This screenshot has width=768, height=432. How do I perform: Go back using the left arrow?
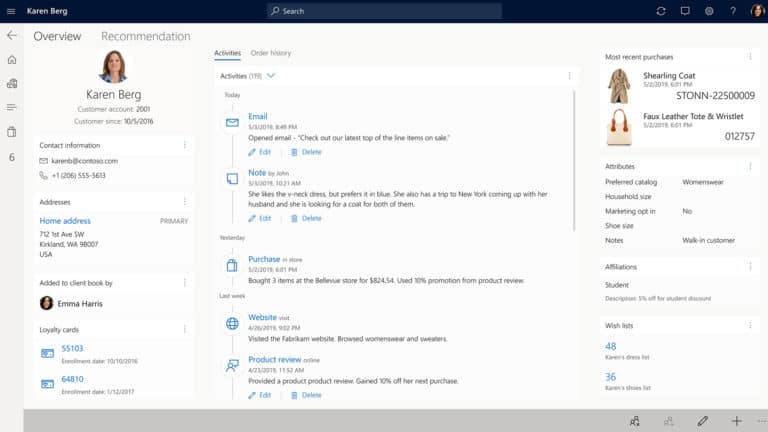12,35
